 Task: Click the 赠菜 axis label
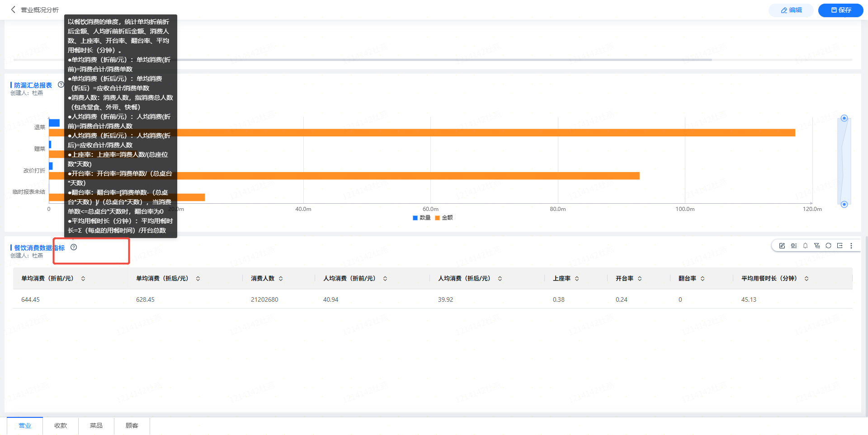(40, 149)
